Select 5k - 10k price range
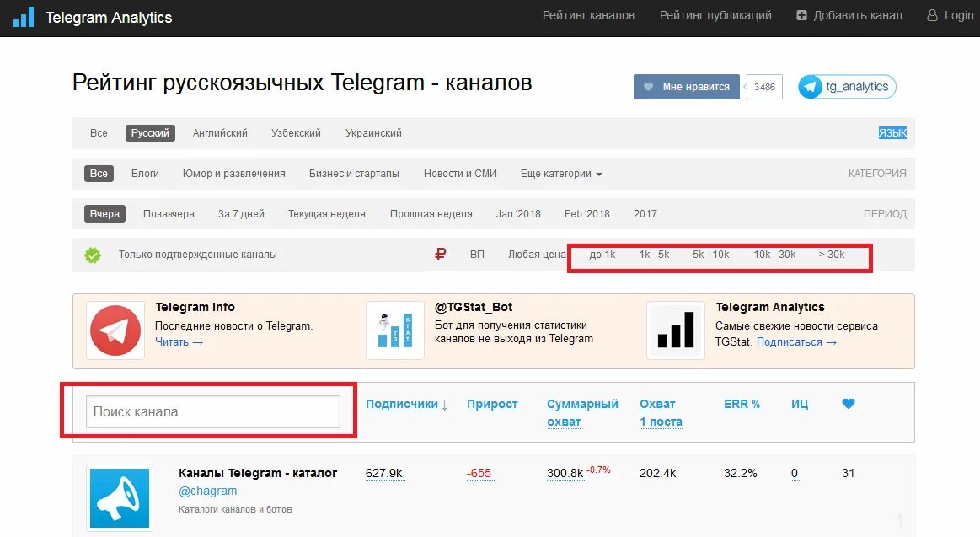980x537 pixels. pos(710,255)
